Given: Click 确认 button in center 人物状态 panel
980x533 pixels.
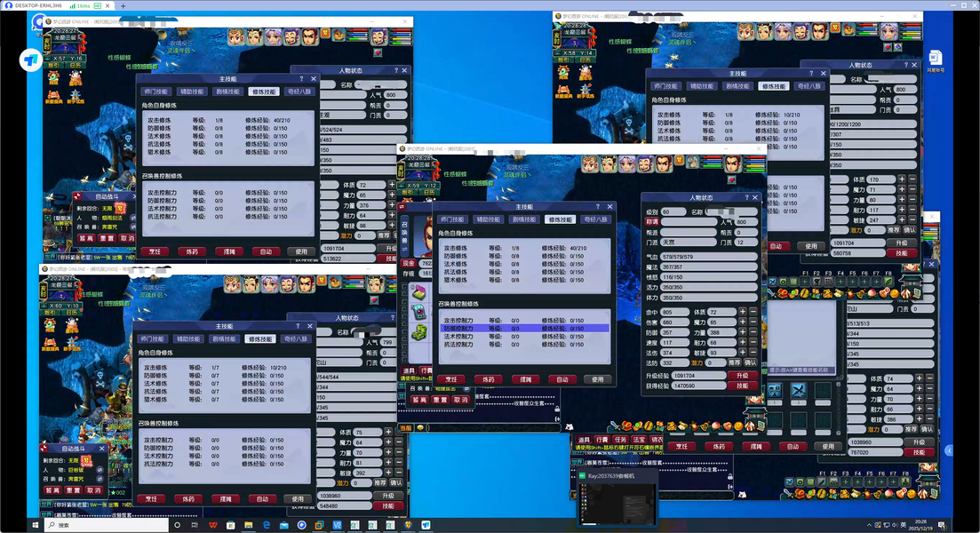Looking at the screenshot, I should click(750, 362).
